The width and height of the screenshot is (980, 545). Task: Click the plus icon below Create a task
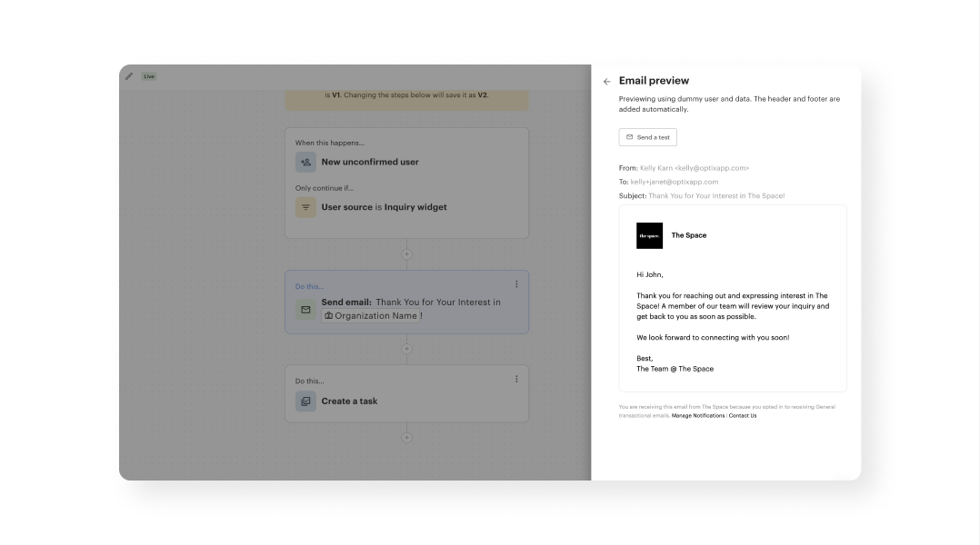click(406, 438)
